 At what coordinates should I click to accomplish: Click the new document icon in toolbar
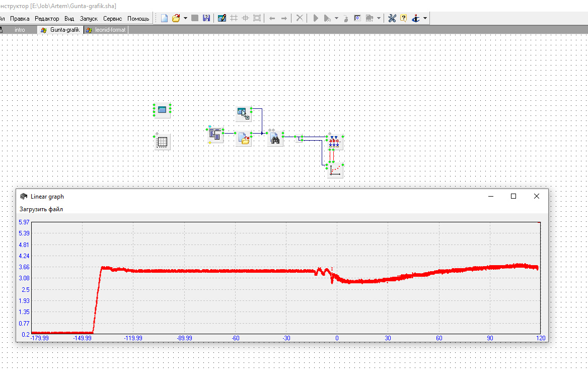(x=164, y=18)
